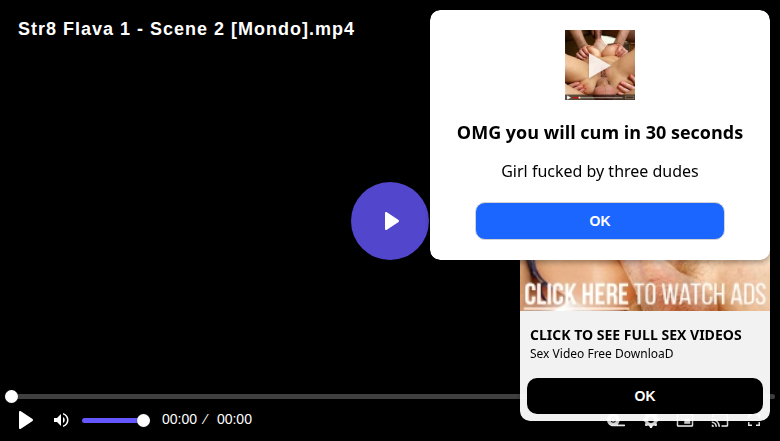Screen dimensions: 780x441
Task: Enter fullscreen using the corner brackets icon
Action: [754, 424]
